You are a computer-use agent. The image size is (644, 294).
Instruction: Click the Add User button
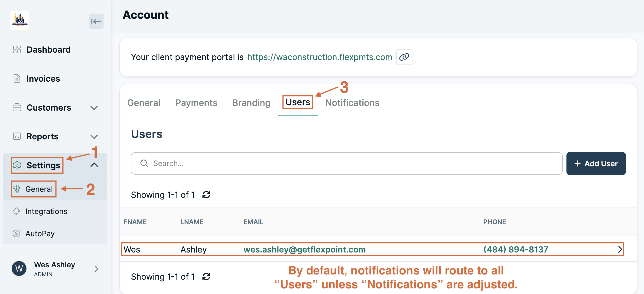click(x=596, y=163)
